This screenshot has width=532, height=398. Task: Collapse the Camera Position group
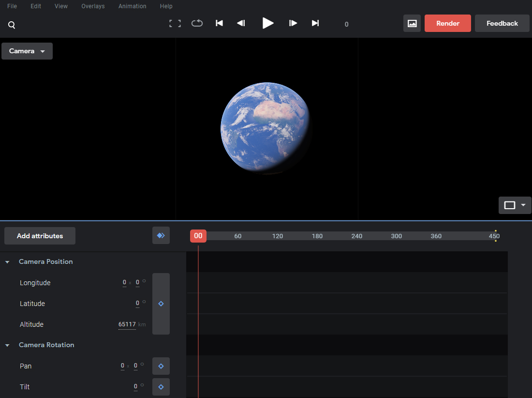(x=7, y=262)
